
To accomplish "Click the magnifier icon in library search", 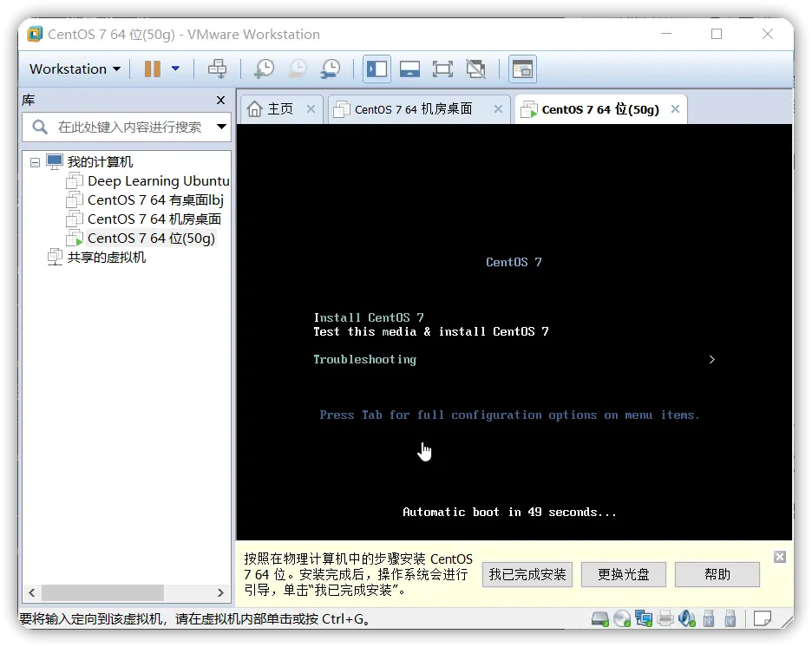I will click(x=39, y=127).
